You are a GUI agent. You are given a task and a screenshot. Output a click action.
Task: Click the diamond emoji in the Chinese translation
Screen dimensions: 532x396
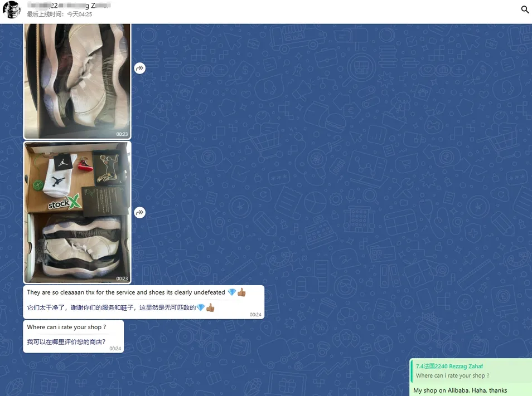click(x=201, y=307)
